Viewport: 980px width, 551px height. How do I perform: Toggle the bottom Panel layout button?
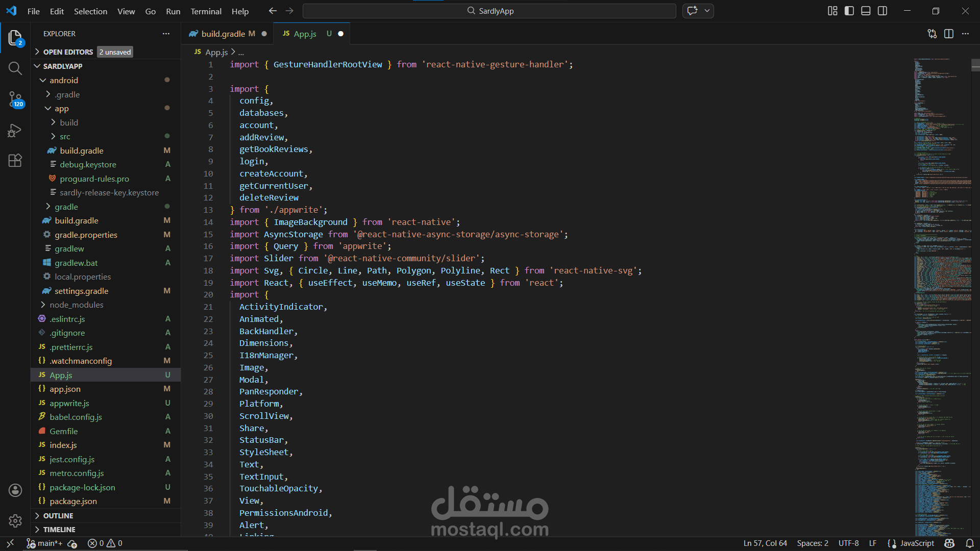[x=866, y=11]
